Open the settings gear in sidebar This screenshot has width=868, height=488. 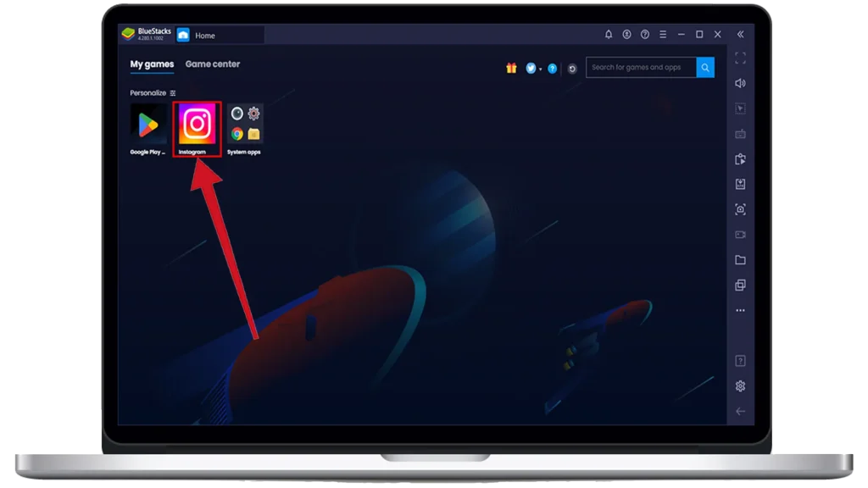pos(740,386)
